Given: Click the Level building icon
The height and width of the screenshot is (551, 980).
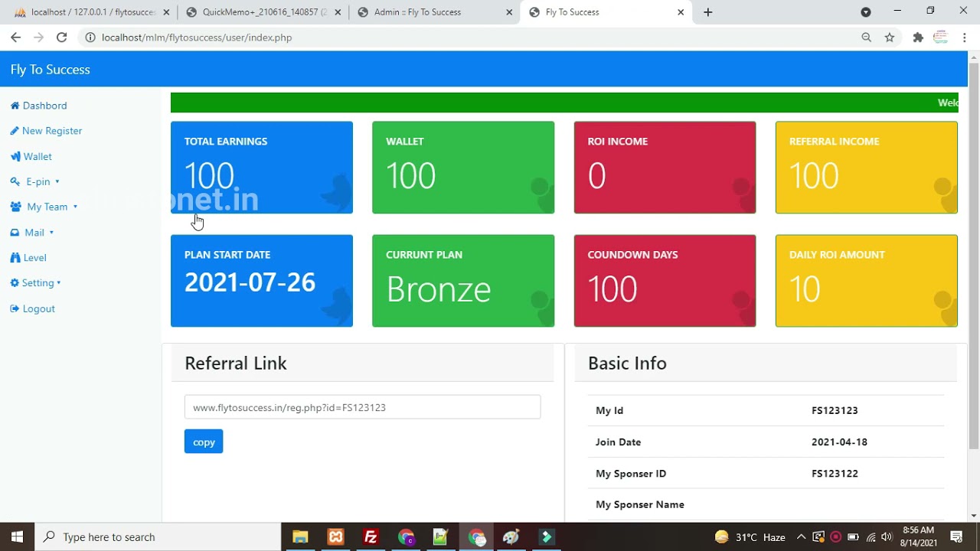Looking at the screenshot, I should 15,258.
